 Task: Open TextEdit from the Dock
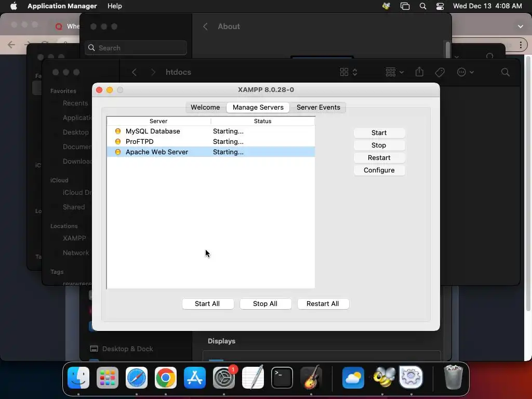point(253,378)
